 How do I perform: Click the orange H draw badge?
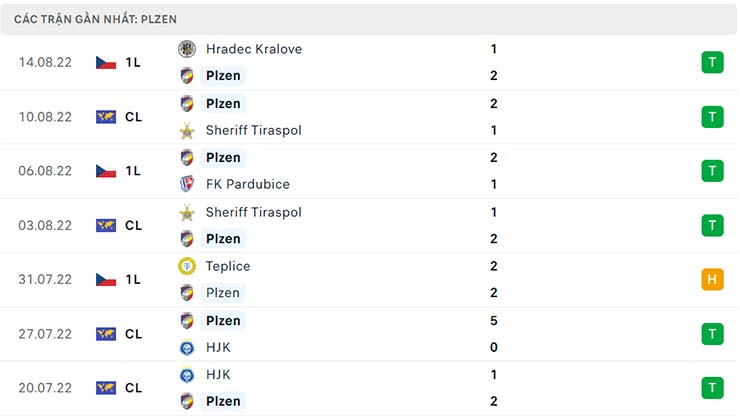tap(712, 280)
